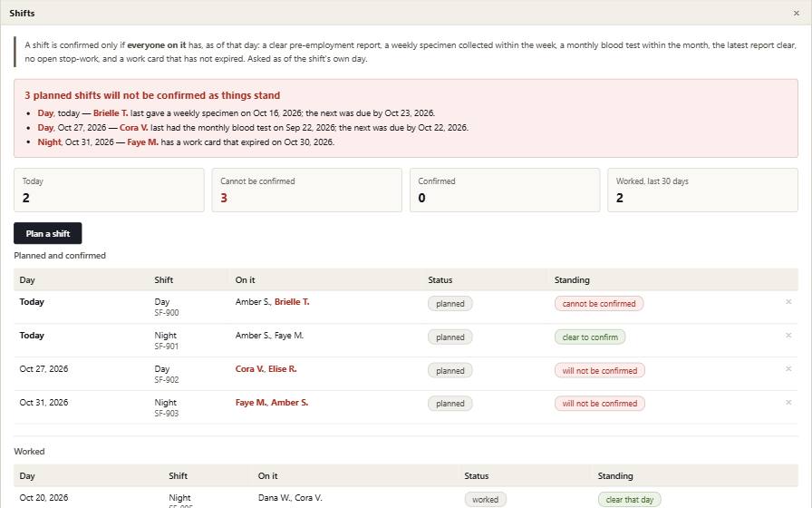The height and width of the screenshot is (508, 812).
Task: Click Amber S., Faye M. in SF-901 row
Action: click(269, 336)
